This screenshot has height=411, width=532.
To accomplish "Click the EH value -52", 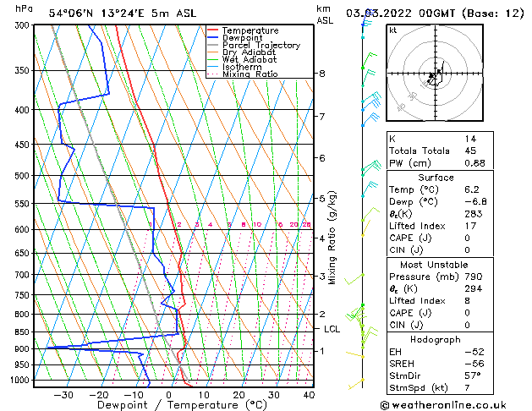I will coord(474,352).
